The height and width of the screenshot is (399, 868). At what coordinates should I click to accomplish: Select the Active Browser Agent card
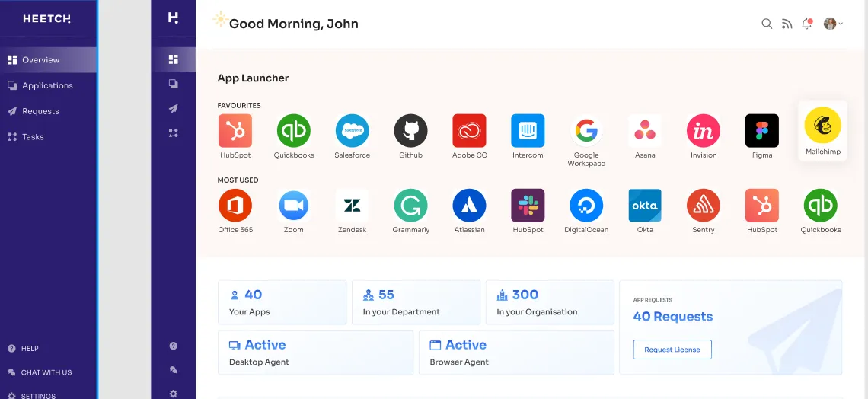tap(516, 353)
